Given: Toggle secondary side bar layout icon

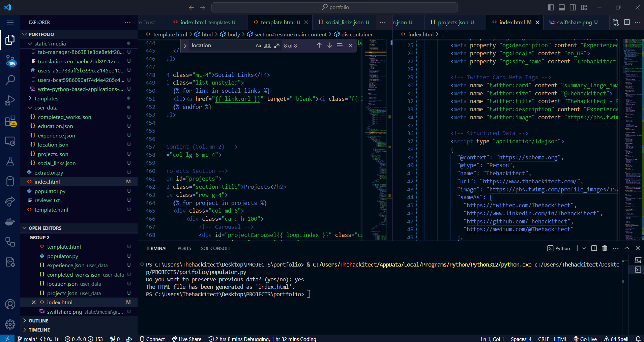Looking at the screenshot, I should pyautogui.click(x=573, y=7).
